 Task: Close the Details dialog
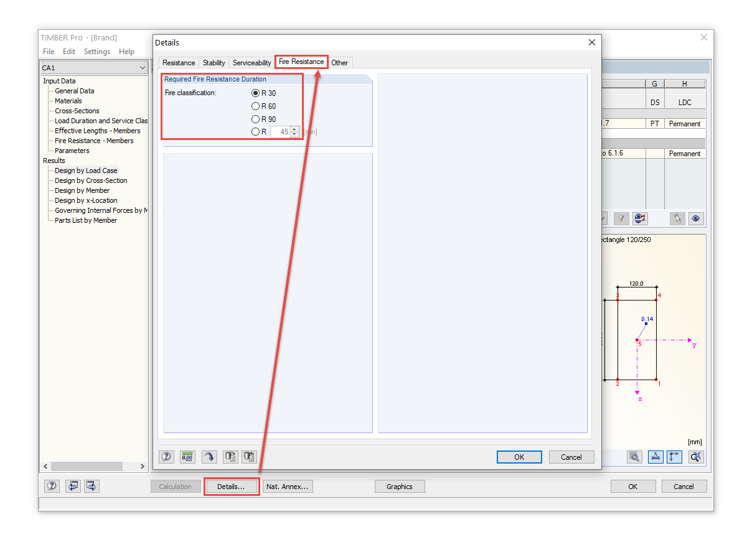pyautogui.click(x=591, y=42)
